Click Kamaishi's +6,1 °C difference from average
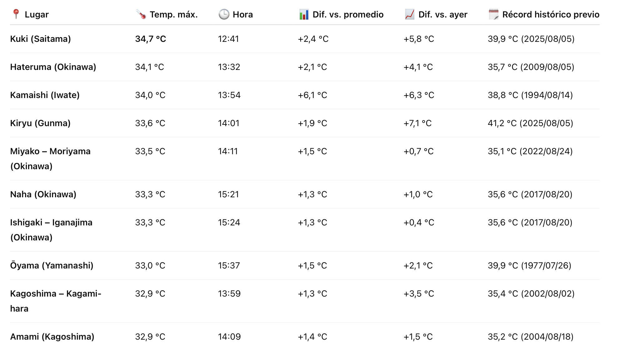The height and width of the screenshot is (364, 627). point(312,95)
